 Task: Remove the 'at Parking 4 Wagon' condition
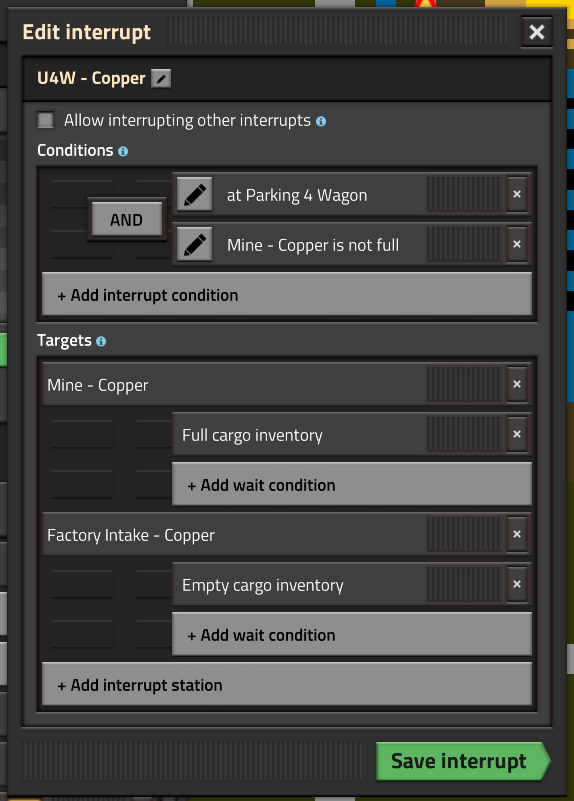tap(517, 195)
